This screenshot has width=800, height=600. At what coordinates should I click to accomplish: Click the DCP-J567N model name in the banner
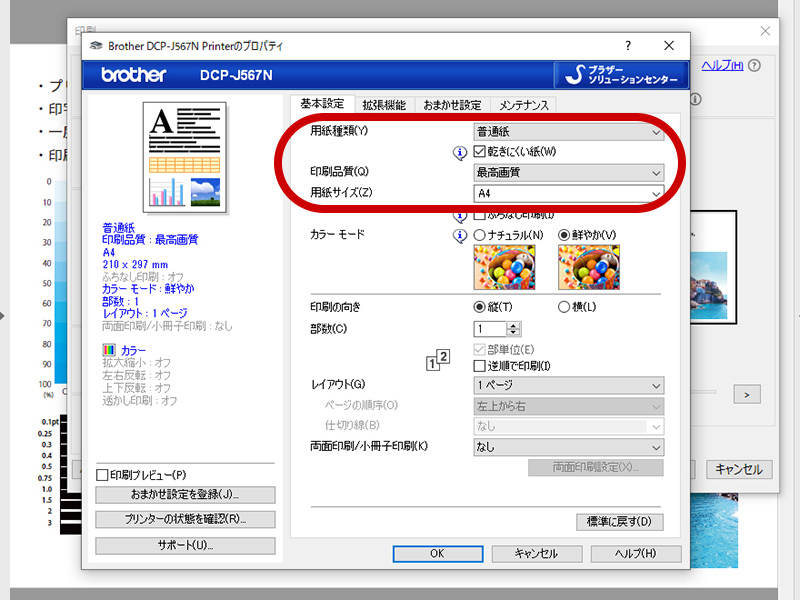pos(236,76)
